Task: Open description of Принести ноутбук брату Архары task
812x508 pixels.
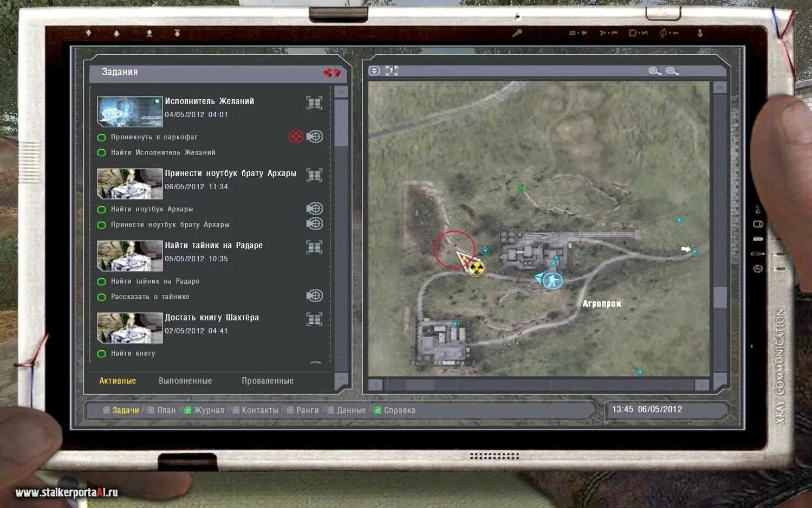Action: coord(314,175)
